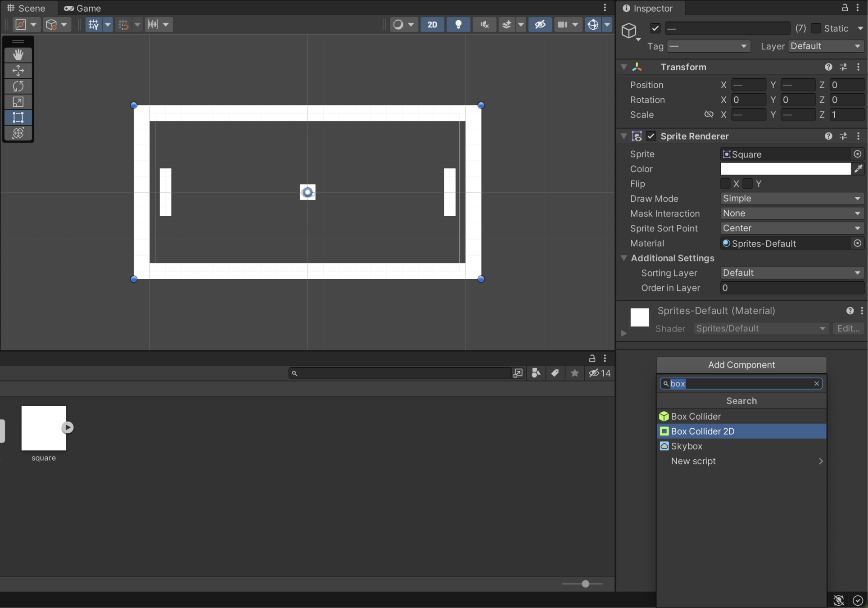Switch to the Game tab
Screen dimensions: 868x608
coord(83,8)
